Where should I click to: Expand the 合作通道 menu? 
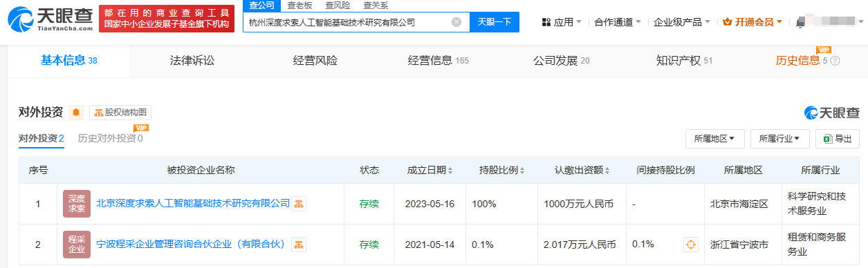(x=618, y=22)
